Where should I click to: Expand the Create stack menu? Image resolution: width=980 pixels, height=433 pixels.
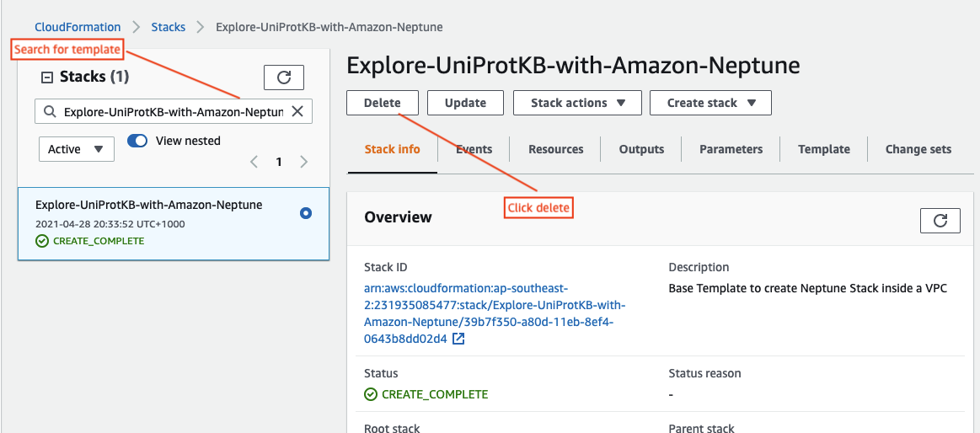pos(710,103)
